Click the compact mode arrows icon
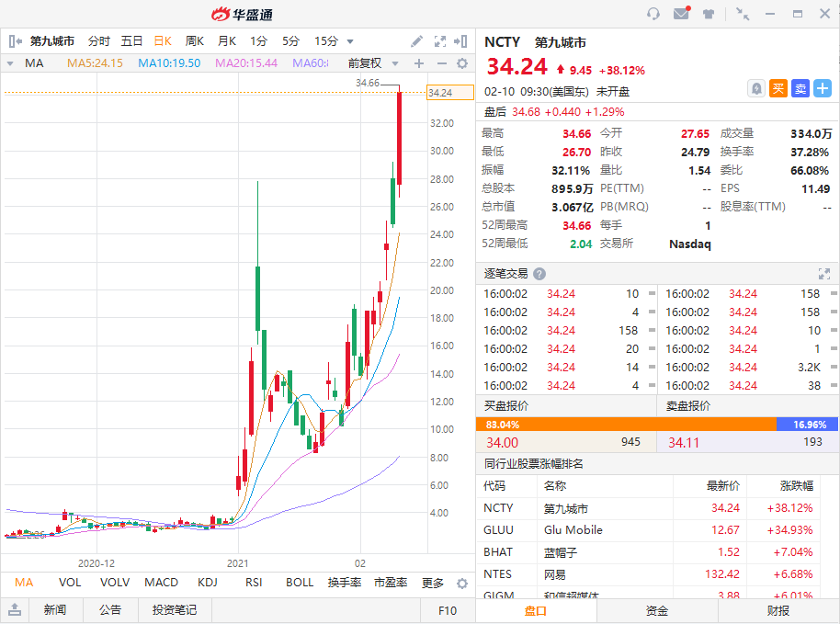Image resolution: width=840 pixels, height=624 pixels. [x=743, y=14]
